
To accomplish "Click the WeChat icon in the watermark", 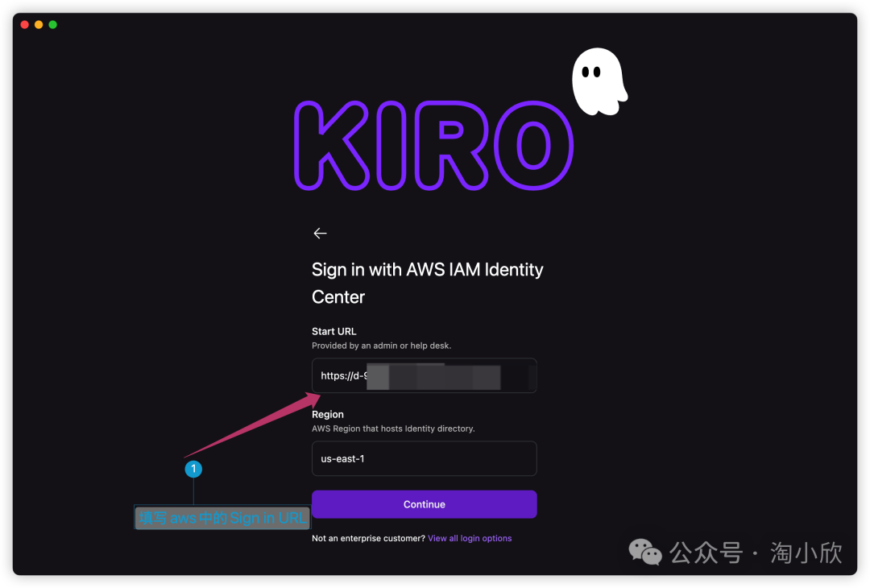I will [645, 552].
